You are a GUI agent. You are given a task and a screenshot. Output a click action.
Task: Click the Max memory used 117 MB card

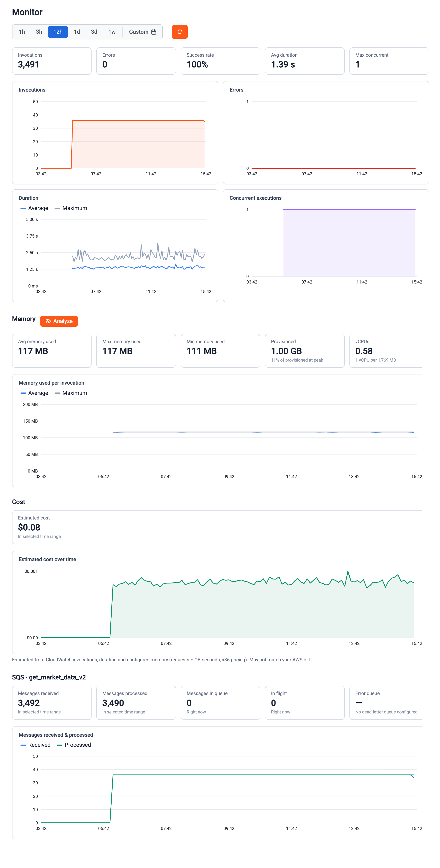136,351
